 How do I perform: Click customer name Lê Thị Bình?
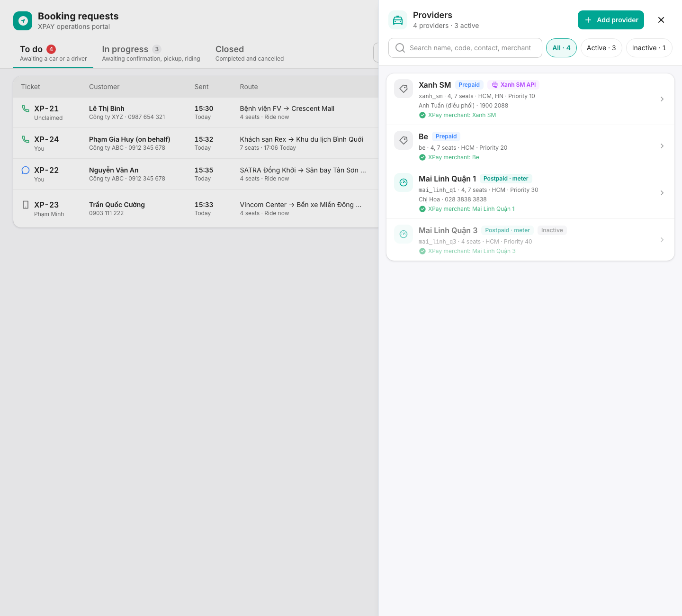107,109
